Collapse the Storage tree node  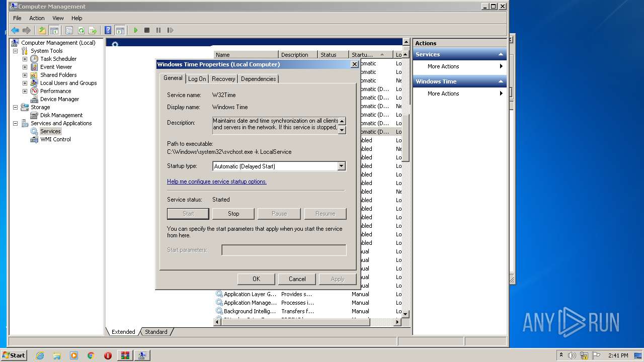15,107
